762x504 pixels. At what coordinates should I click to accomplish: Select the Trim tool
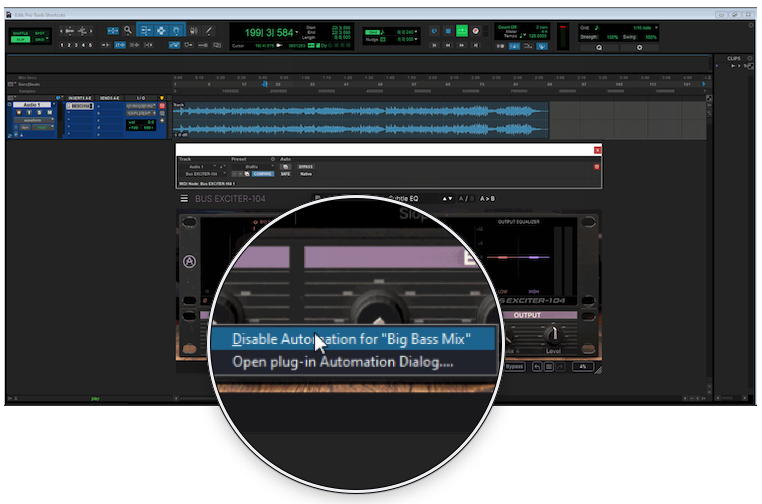coord(145,31)
